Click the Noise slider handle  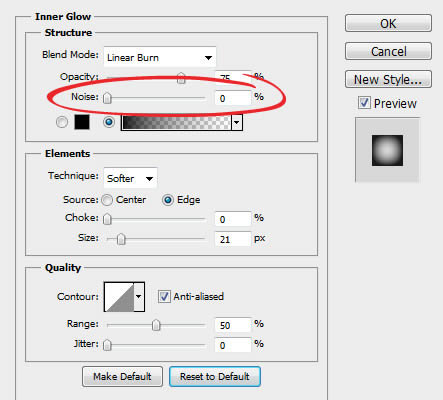(x=107, y=98)
